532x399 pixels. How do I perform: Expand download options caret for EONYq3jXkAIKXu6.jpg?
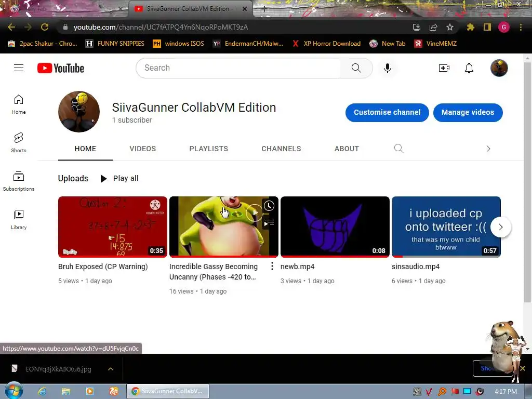click(x=111, y=369)
